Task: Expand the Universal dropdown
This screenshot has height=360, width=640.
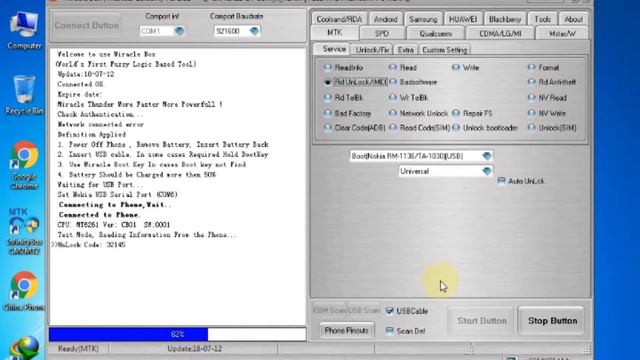Action: 487,171
